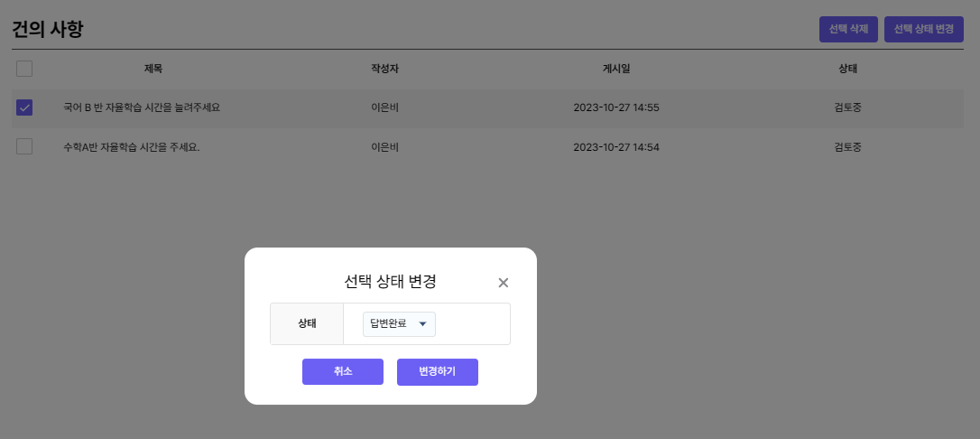Click the 상태 column header in the table
Image resolution: width=980 pixels, height=439 pixels.
847,69
